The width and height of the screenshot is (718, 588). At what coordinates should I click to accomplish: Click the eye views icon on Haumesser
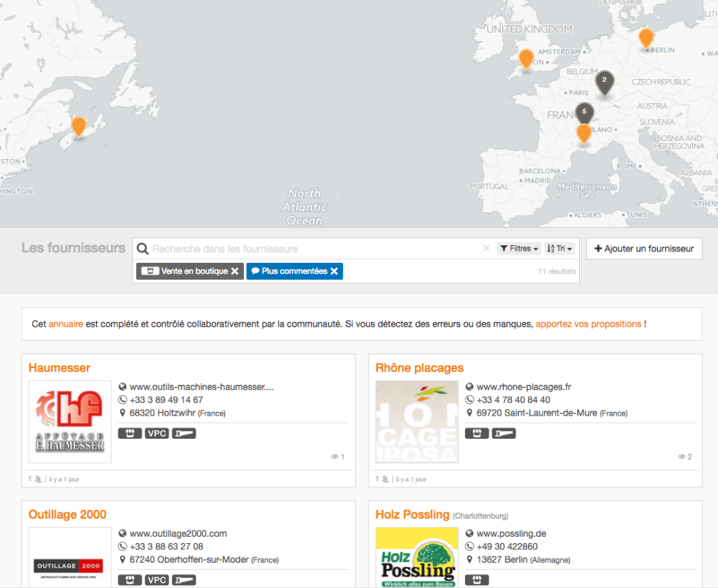tap(334, 457)
